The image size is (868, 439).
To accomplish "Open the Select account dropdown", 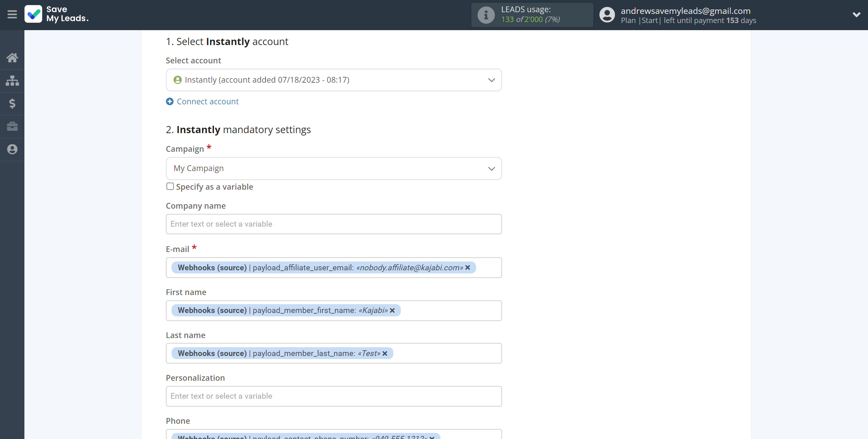I will click(334, 80).
